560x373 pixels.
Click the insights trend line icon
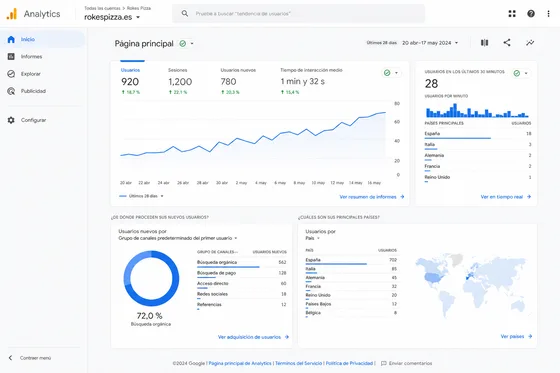pyautogui.click(x=530, y=43)
